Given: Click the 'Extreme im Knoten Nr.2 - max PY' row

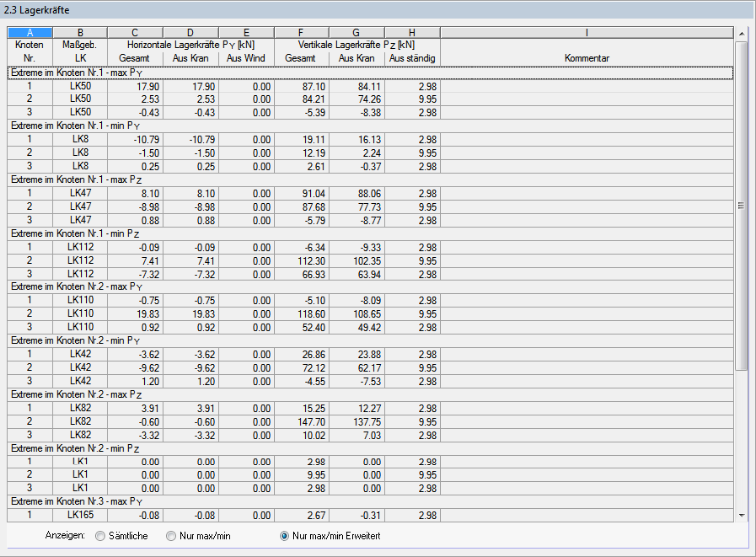Looking at the screenshot, I should [370, 286].
